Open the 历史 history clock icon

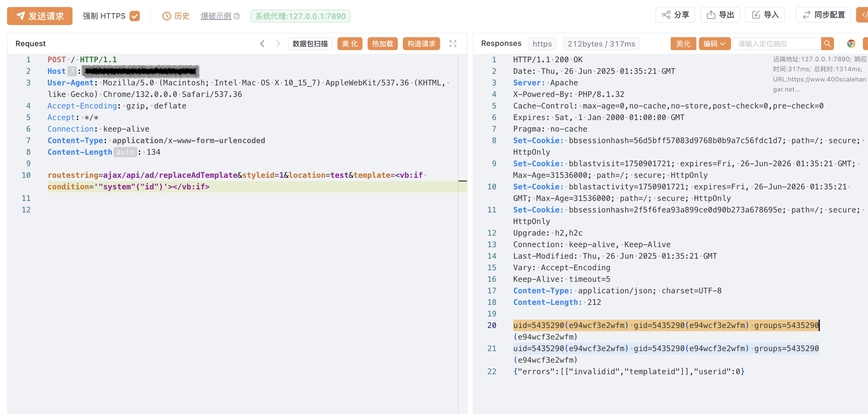[x=166, y=16]
